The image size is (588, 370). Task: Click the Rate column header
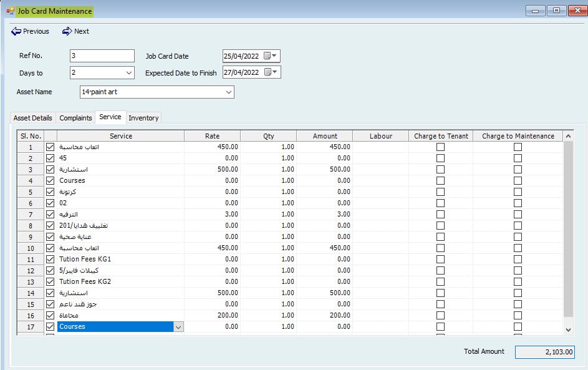(212, 136)
